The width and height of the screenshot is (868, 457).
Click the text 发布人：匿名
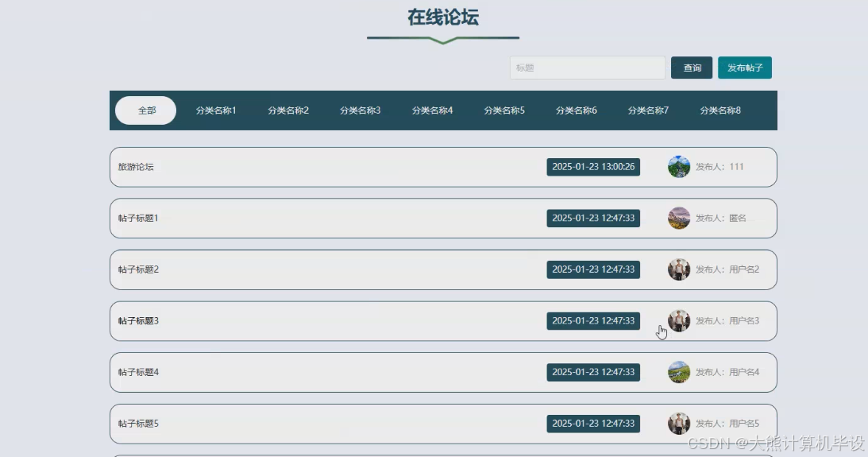[721, 219]
